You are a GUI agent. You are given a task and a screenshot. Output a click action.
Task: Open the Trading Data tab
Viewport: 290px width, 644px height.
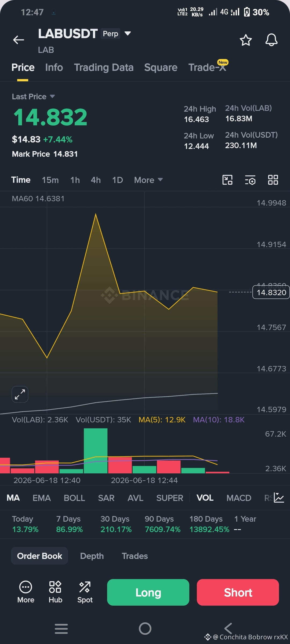(x=104, y=67)
